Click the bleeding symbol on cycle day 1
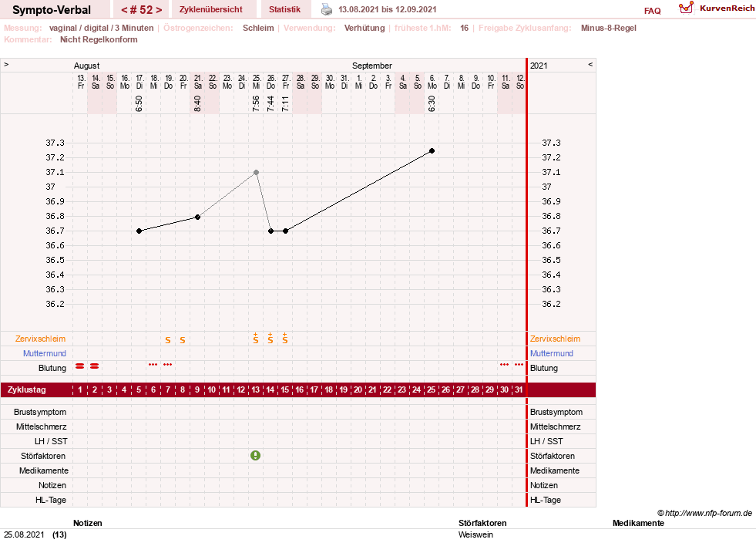This screenshot has width=756, height=553. [x=80, y=366]
